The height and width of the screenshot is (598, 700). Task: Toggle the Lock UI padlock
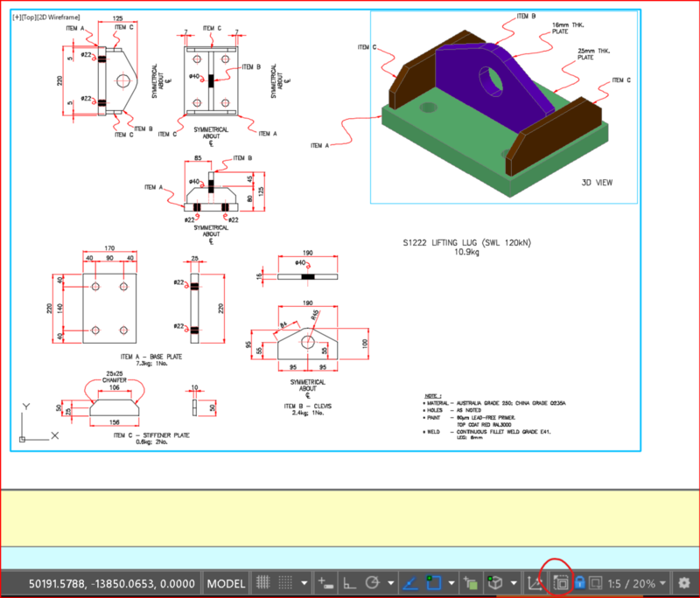[x=580, y=583]
